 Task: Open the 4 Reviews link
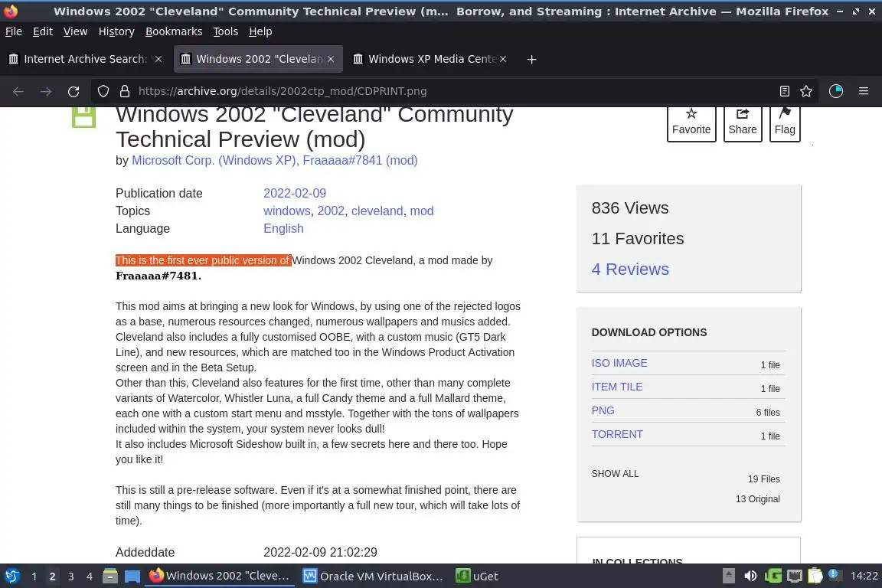coord(630,269)
